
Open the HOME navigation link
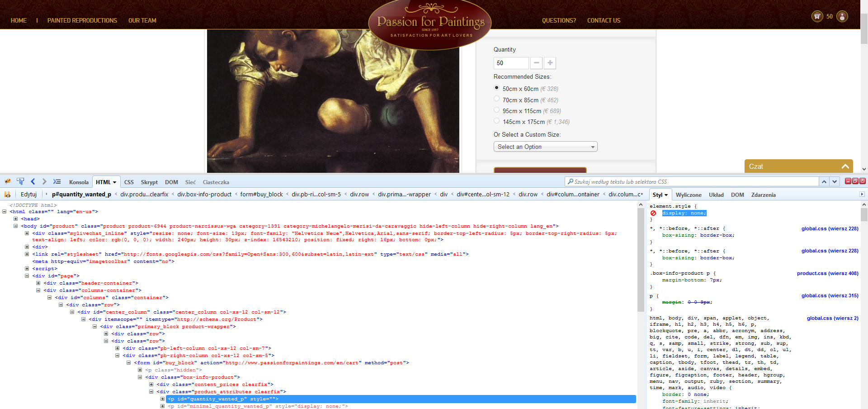tap(19, 20)
